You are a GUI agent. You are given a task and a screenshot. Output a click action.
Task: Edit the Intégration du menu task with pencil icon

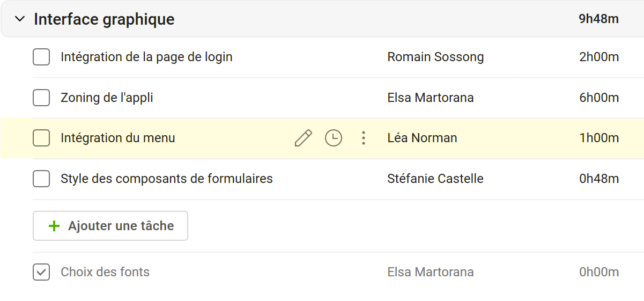pos(303,138)
